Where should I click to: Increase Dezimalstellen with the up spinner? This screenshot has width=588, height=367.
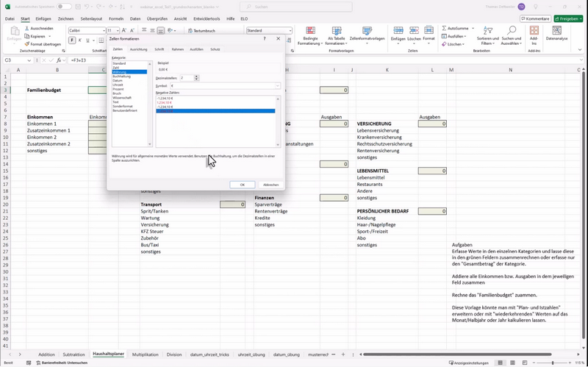coord(196,76)
